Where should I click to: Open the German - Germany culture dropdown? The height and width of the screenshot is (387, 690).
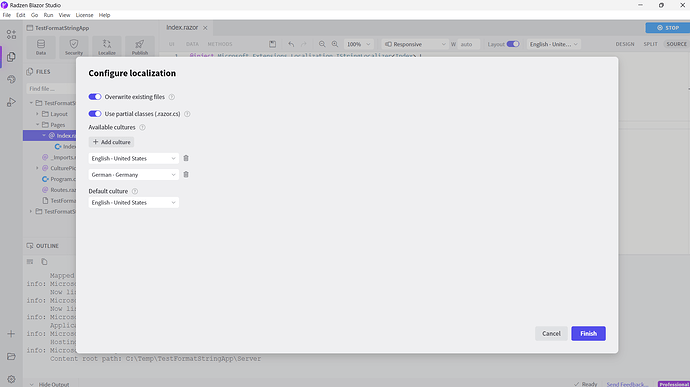133,174
